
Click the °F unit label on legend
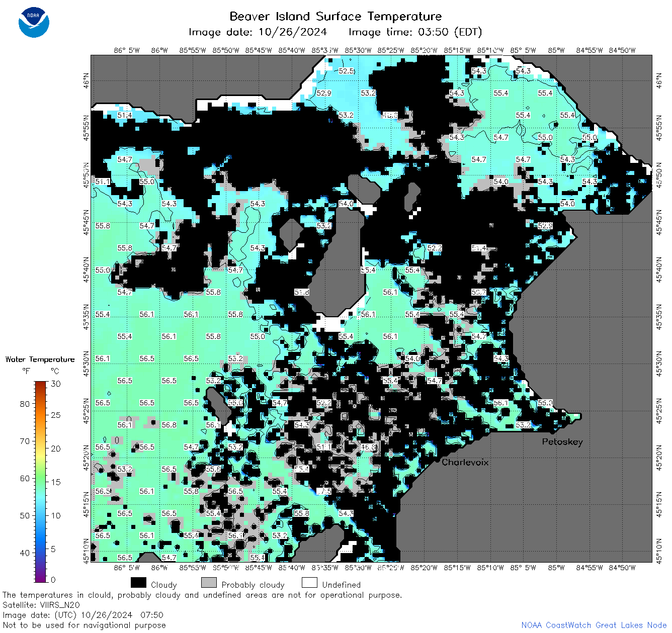pyautogui.click(x=26, y=371)
